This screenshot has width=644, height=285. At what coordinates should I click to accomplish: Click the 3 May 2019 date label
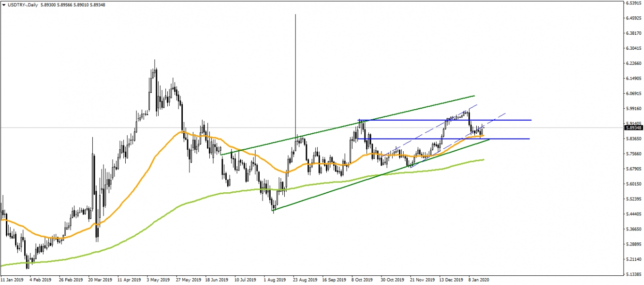(x=158, y=280)
